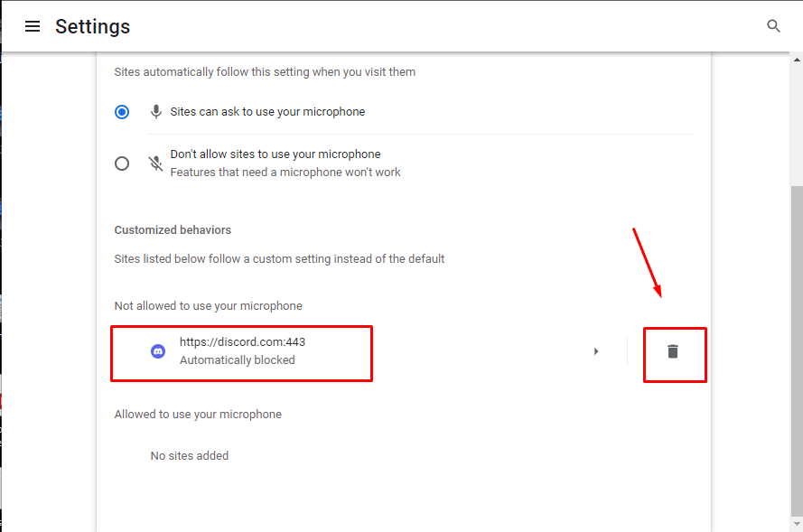Click the scrollbar down arrow

click(797, 524)
